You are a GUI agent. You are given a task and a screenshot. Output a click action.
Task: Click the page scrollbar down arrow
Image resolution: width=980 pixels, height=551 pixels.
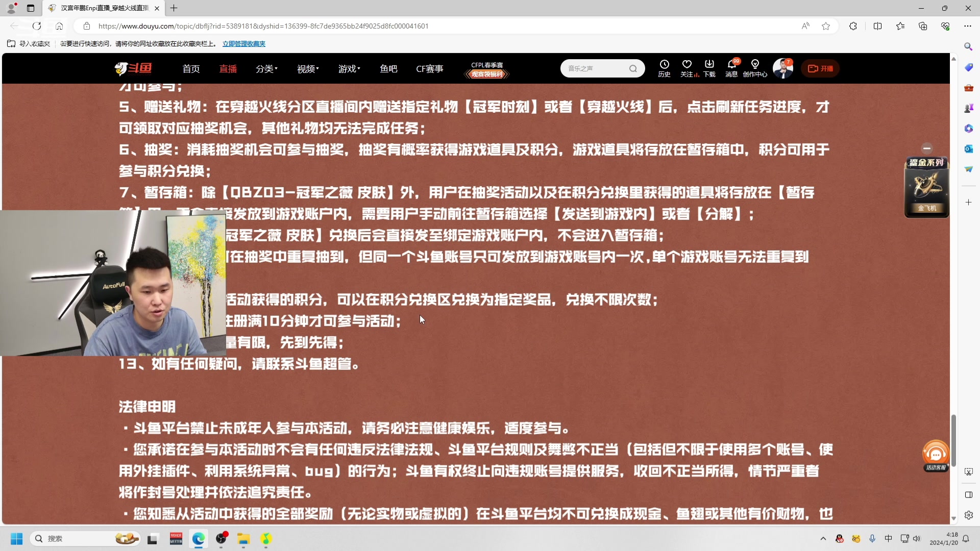(953, 518)
